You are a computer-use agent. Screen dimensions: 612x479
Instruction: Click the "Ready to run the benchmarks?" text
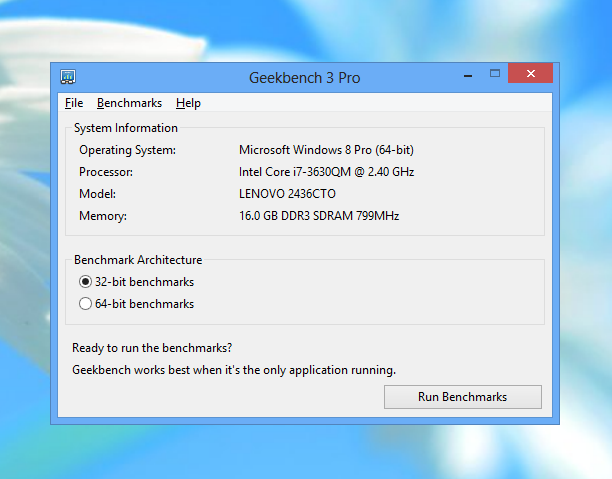tap(152, 348)
